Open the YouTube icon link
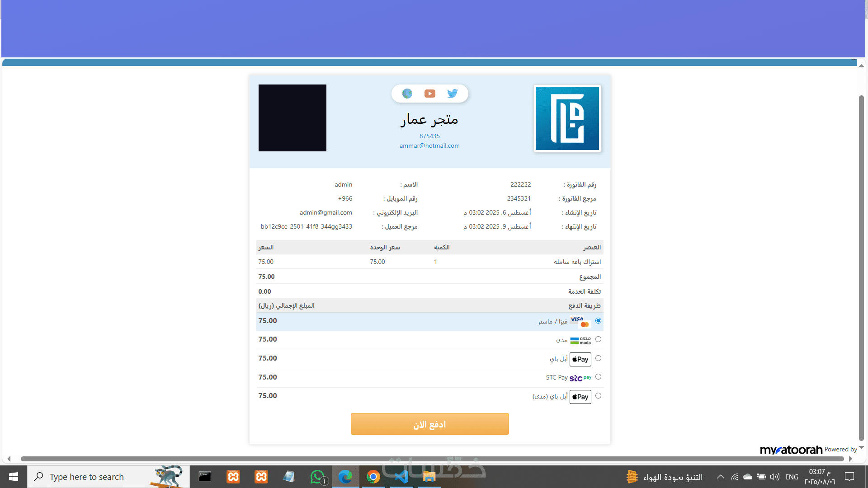 pos(429,94)
